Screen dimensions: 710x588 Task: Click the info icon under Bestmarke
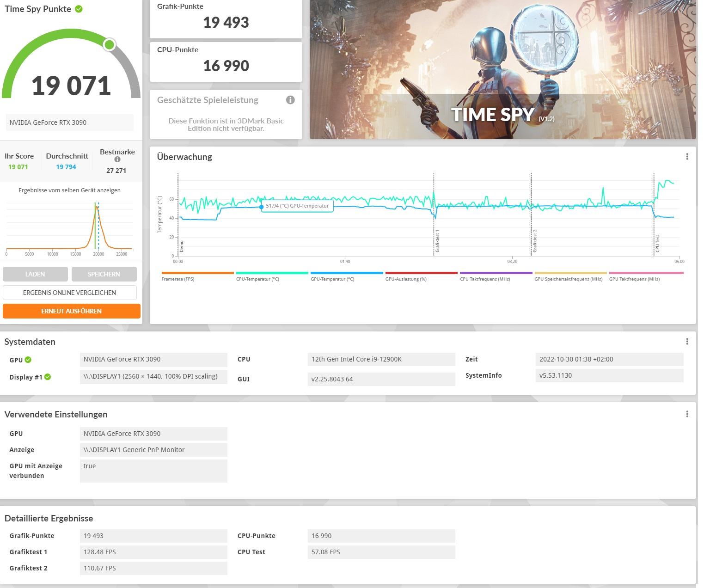coord(117,159)
